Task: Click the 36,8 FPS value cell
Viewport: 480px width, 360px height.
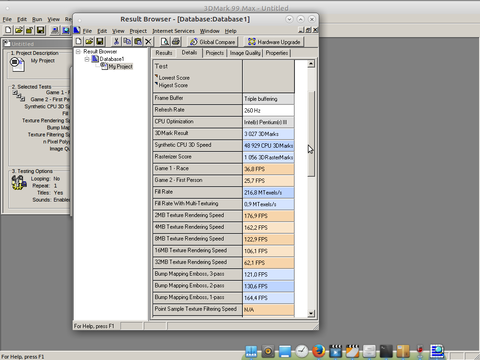Action: (x=269, y=169)
